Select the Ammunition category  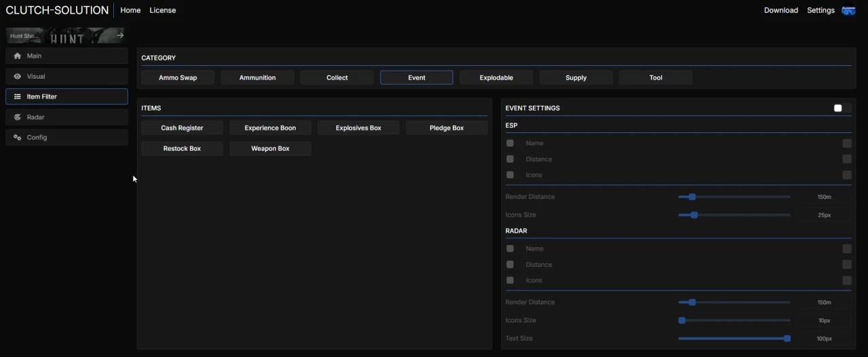tap(258, 77)
